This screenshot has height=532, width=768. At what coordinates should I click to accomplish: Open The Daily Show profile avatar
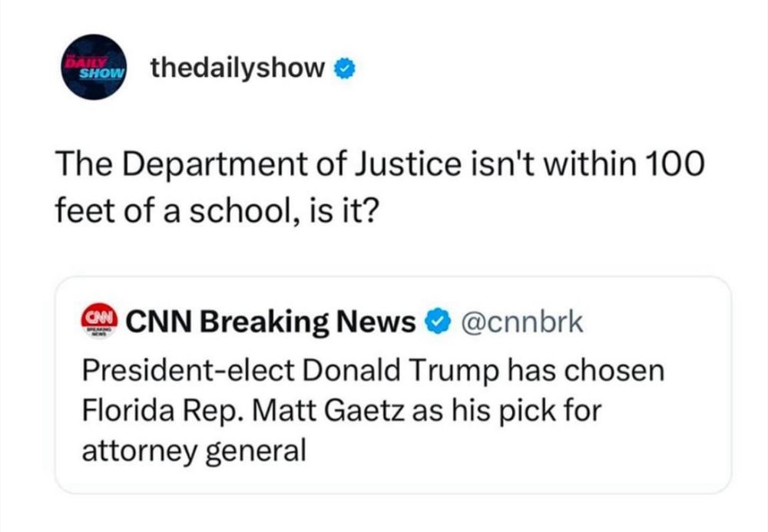(94, 67)
